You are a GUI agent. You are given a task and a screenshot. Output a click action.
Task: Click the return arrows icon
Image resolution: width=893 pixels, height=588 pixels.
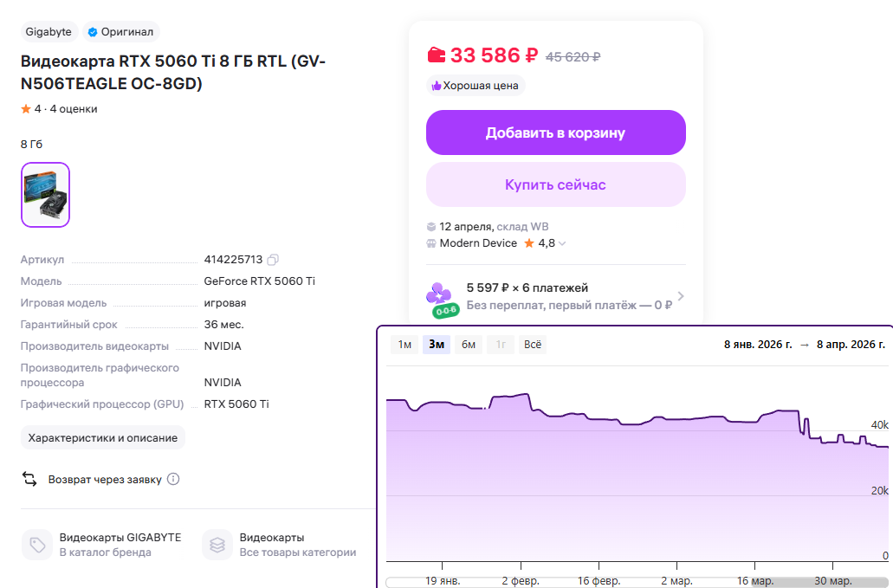point(29,479)
